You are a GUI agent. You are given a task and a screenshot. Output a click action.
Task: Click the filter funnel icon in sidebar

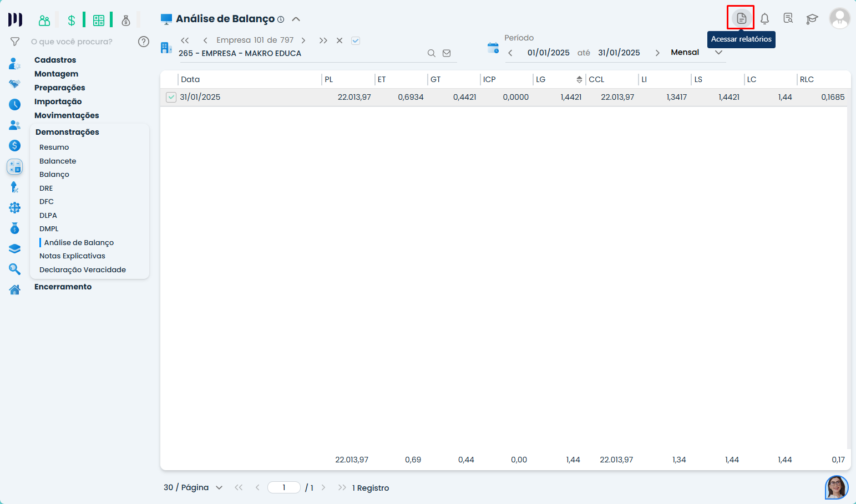coord(15,42)
